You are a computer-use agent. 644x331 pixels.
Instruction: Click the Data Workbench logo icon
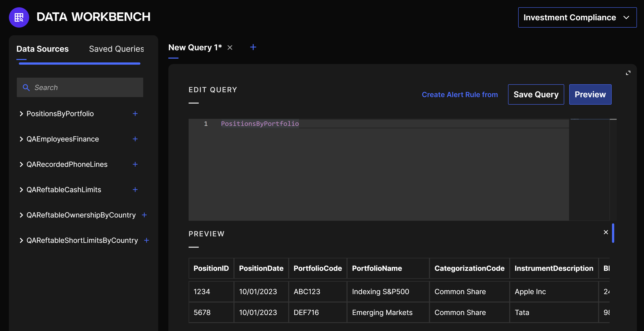(19, 17)
